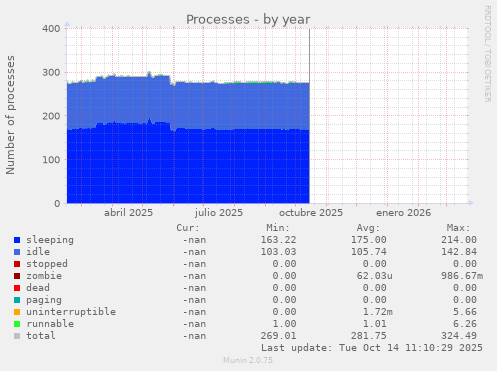Click idle average value 105.74
The height and width of the screenshot is (371, 497).
tap(369, 252)
